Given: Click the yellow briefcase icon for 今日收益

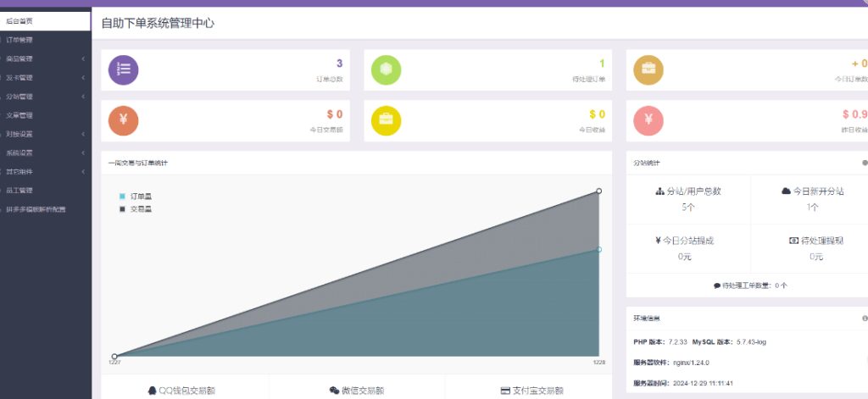Looking at the screenshot, I should (386, 120).
